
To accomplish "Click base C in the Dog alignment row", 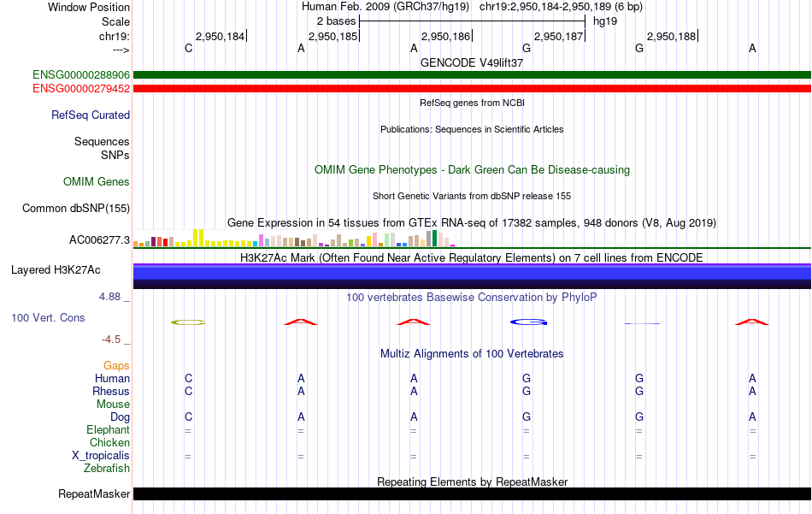I will [189, 417].
